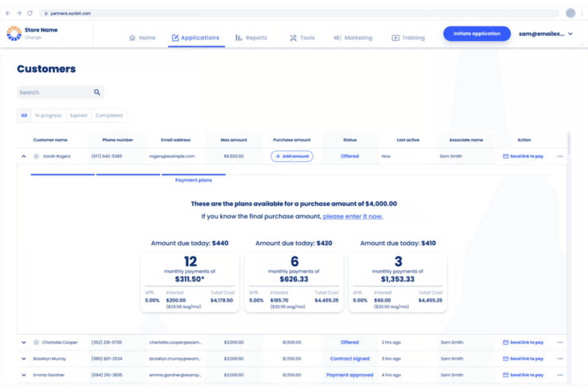Open more options for Brooklyn Murray row
The image size is (588, 392).
(x=560, y=359)
